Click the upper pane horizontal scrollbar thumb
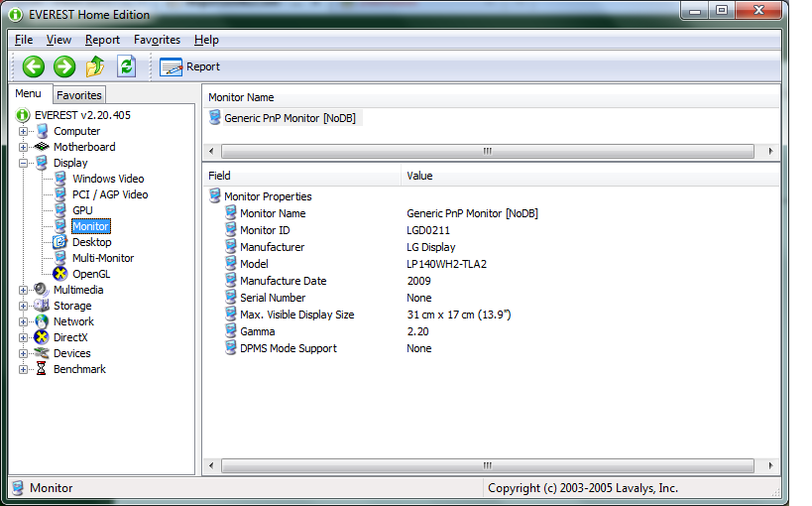 [488, 152]
